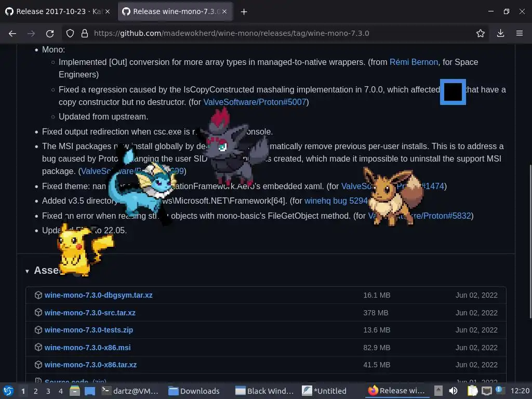532x399 pixels.
Task: Open the Rémi Bernon link
Action: 414,62
